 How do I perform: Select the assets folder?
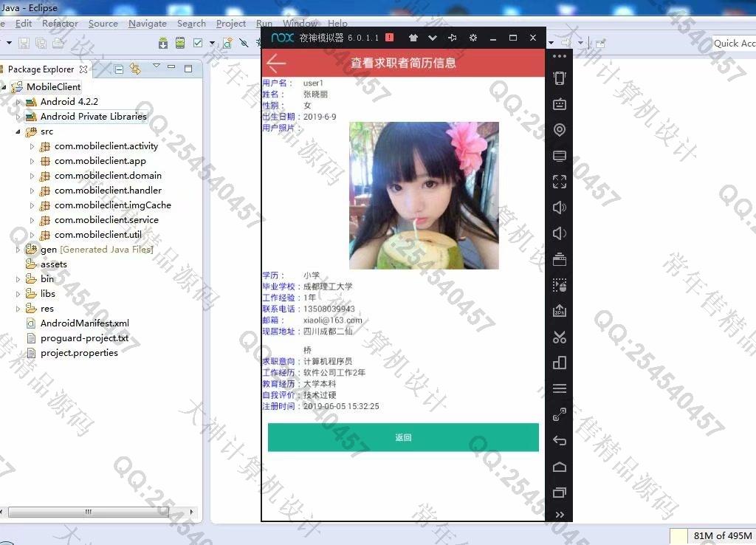pyautogui.click(x=53, y=264)
